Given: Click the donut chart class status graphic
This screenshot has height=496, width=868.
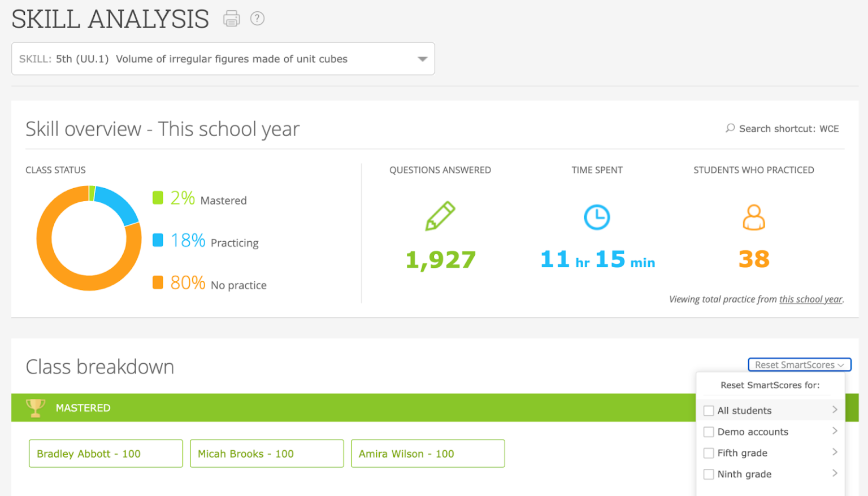Looking at the screenshot, I should [89, 238].
